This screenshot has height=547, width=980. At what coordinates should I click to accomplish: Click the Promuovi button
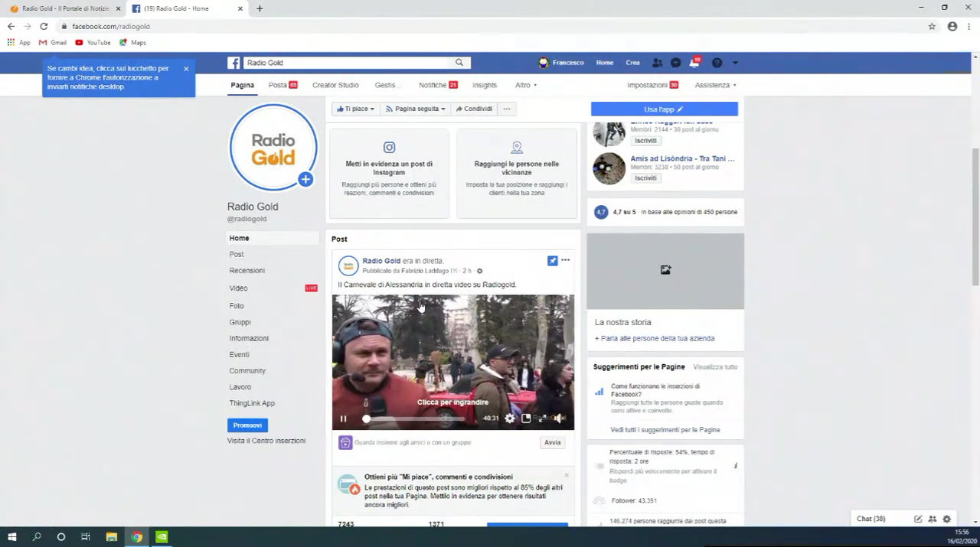[x=247, y=425]
